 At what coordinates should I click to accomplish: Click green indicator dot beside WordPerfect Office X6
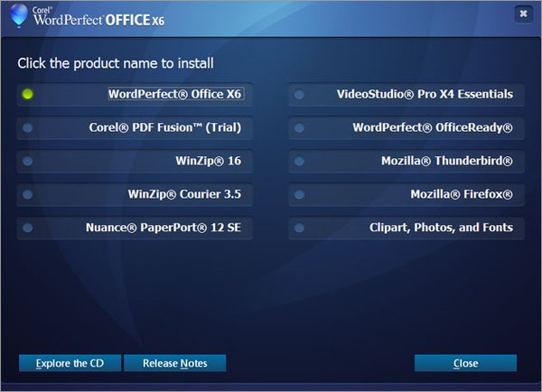pos(28,94)
